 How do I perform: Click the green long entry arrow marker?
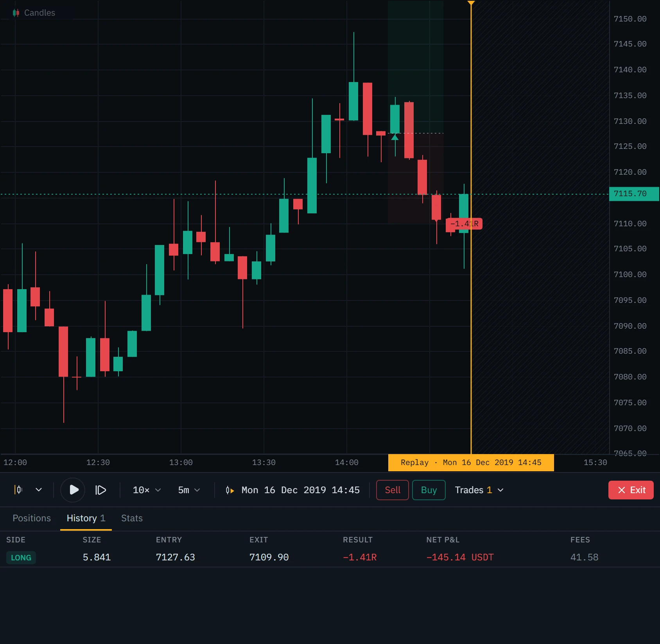click(x=395, y=137)
